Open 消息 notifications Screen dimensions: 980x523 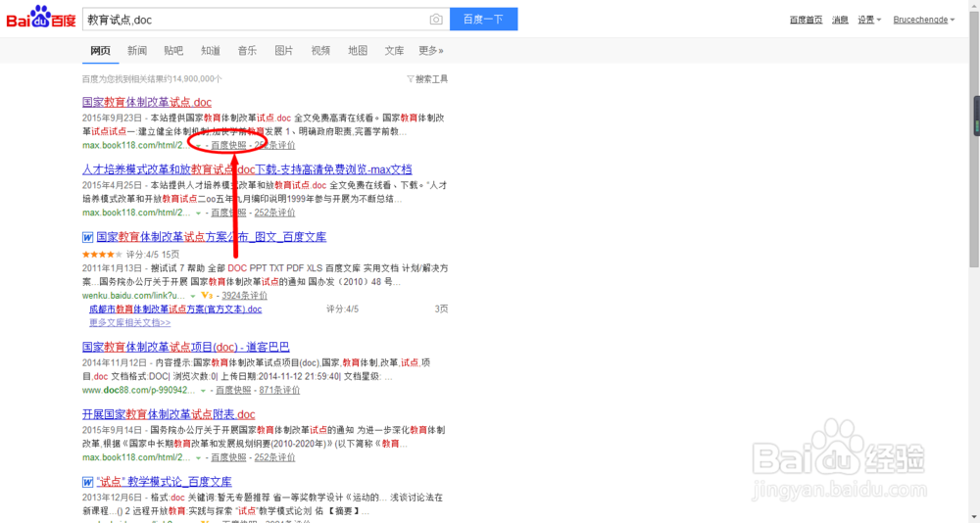[840, 20]
